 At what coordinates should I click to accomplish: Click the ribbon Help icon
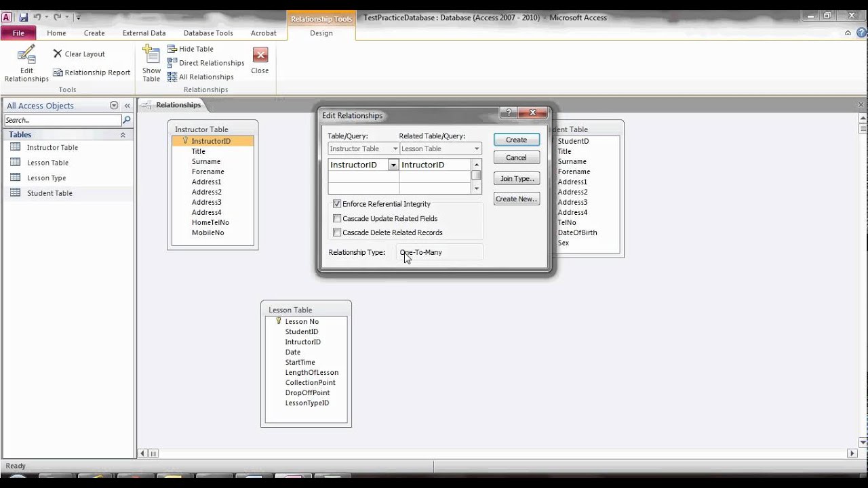pos(861,33)
